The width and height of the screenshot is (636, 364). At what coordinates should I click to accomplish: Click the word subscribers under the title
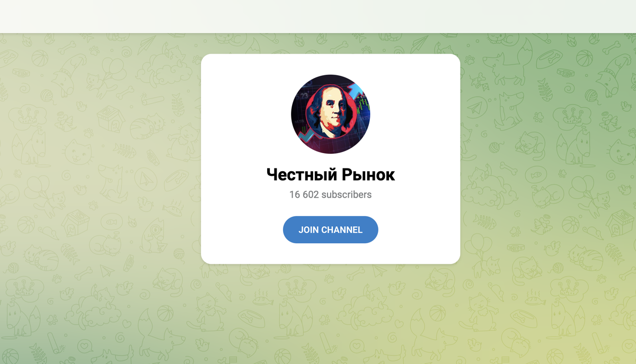pyautogui.click(x=347, y=194)
